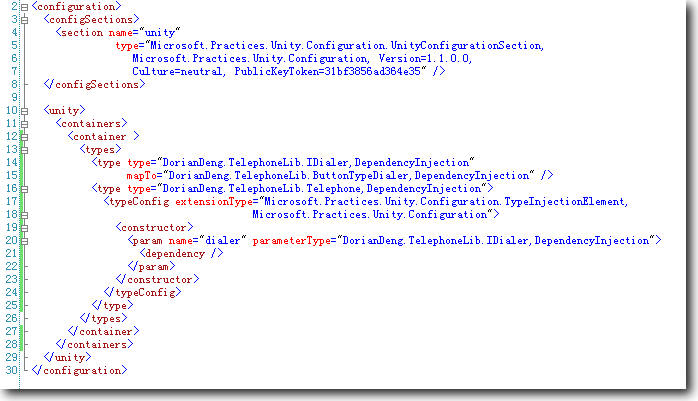Click the TypeInjectionElement text on line 17
698x401 pixels.
pyautogui.click(x=565, y=202)
